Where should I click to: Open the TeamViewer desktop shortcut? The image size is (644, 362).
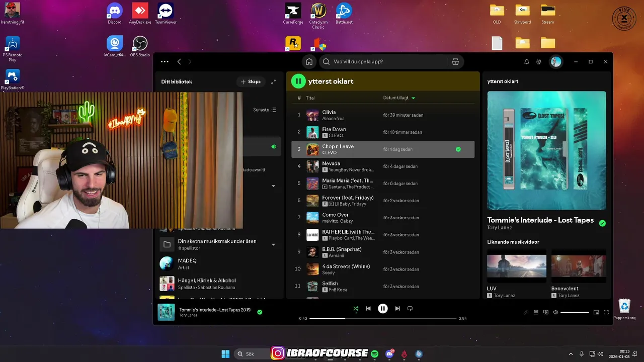(x=166, y=14)
